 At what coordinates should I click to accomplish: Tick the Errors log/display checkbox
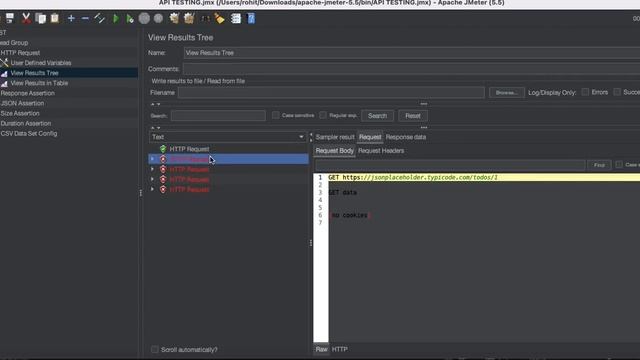(x=585, y=92)
